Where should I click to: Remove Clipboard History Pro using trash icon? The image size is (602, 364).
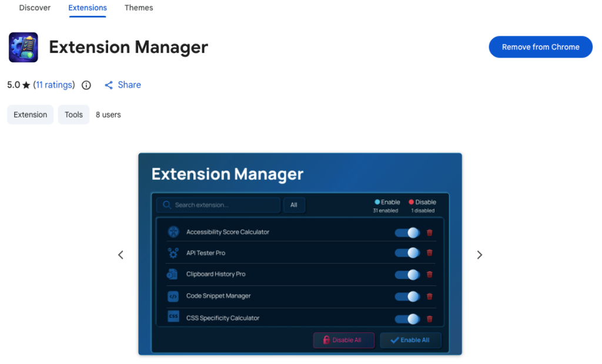click(x=429, y=275)
